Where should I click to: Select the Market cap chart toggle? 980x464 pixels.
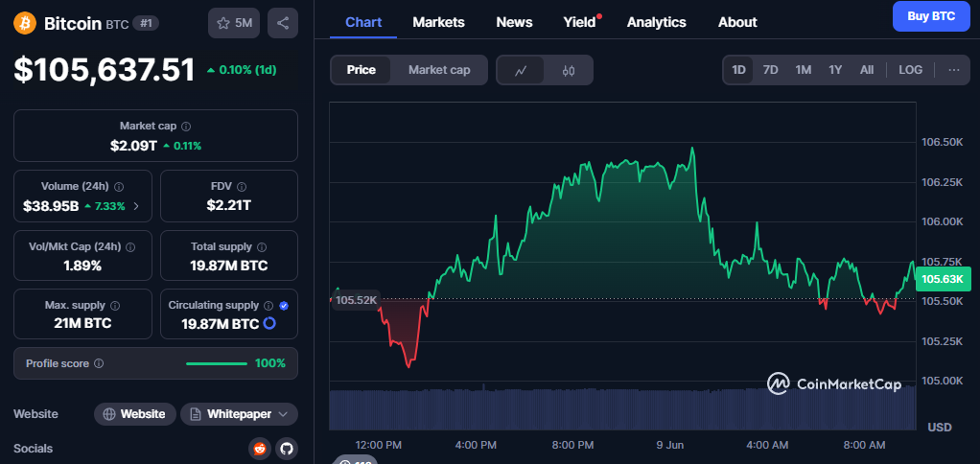pos(439,70)
